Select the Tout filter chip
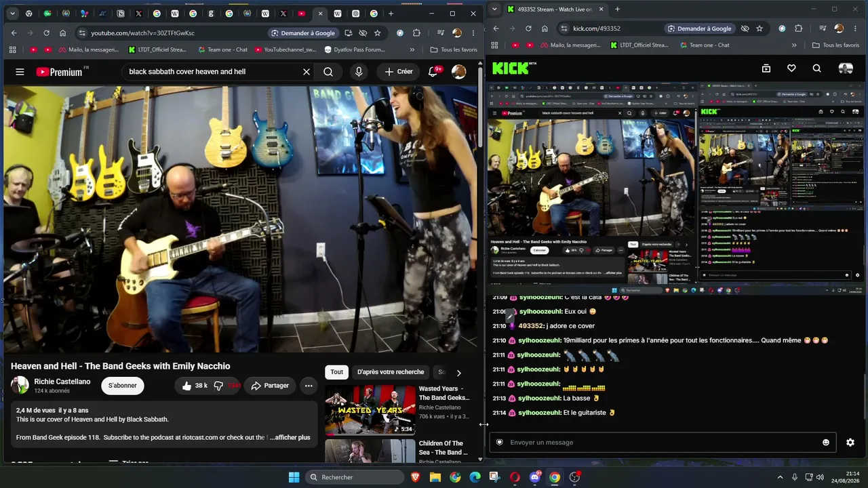Screen dimensions: 868x488 tap(337, 372)
